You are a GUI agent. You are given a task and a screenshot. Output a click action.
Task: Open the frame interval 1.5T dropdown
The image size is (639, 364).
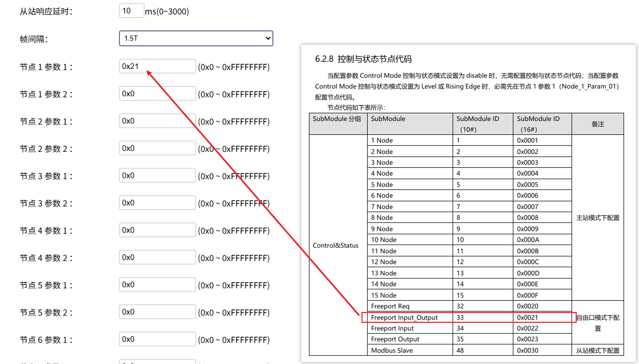[x=196, y=39]
